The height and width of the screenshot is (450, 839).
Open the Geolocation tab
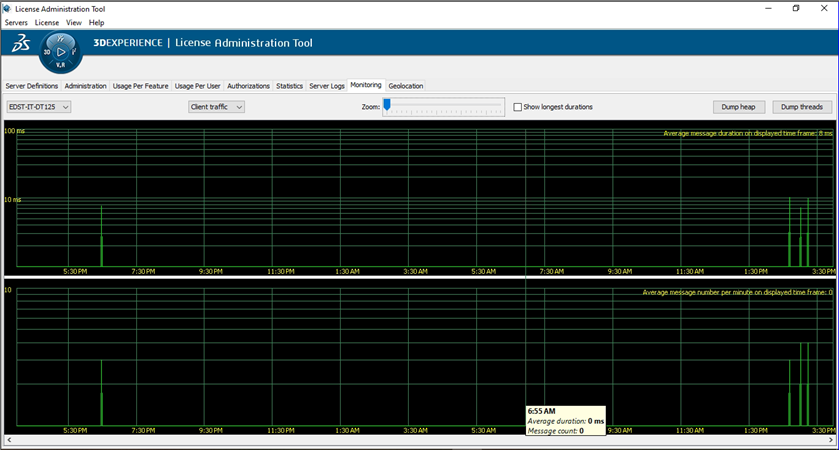point(406,86)
